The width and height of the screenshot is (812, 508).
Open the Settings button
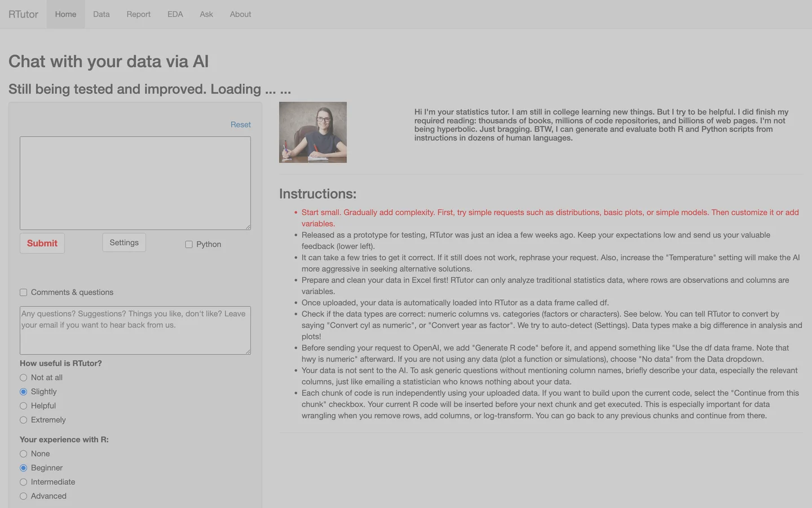pyautogui.click(x=124, y=243)
